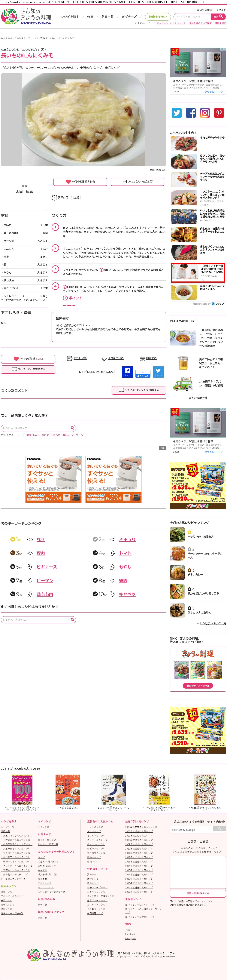Open the Twitter icon in sidebar
Screen dimensions: 227x980
(x=177, y=113)
